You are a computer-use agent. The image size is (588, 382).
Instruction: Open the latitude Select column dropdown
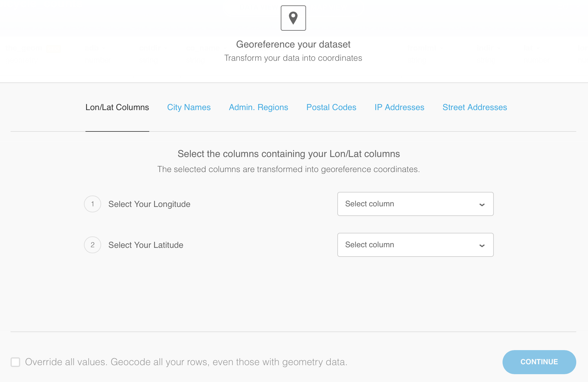(x=415, y=245)
